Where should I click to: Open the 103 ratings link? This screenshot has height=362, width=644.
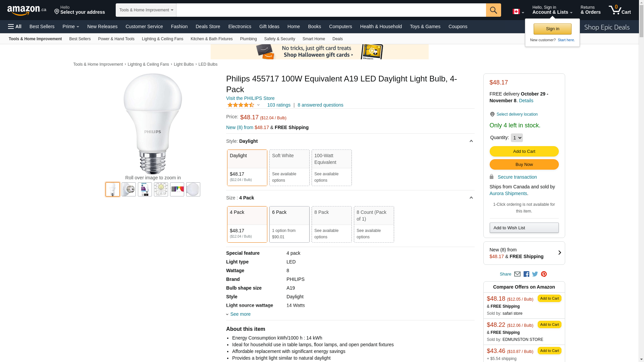click(x=279, y=105)
